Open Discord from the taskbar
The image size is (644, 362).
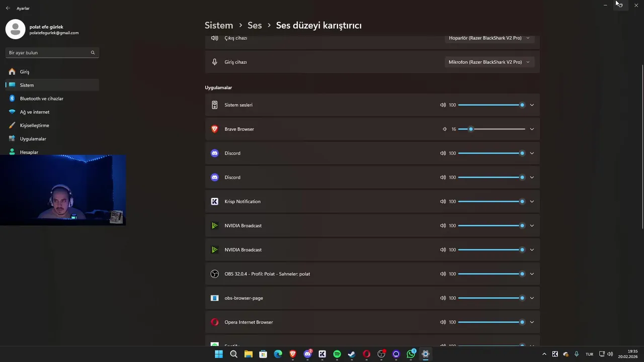coord(307,354)
